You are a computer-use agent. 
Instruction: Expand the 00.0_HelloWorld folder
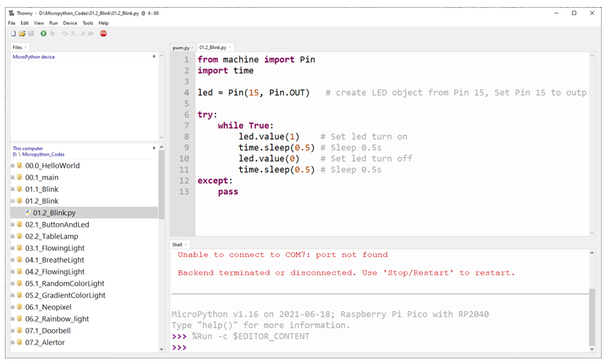click(x=13, y=165)
